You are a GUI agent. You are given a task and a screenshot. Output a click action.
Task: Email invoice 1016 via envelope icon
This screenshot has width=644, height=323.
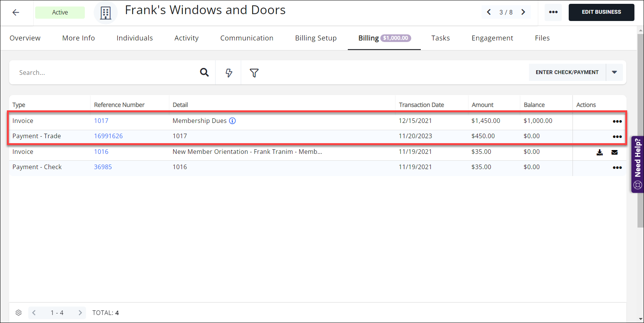[615, 152]
